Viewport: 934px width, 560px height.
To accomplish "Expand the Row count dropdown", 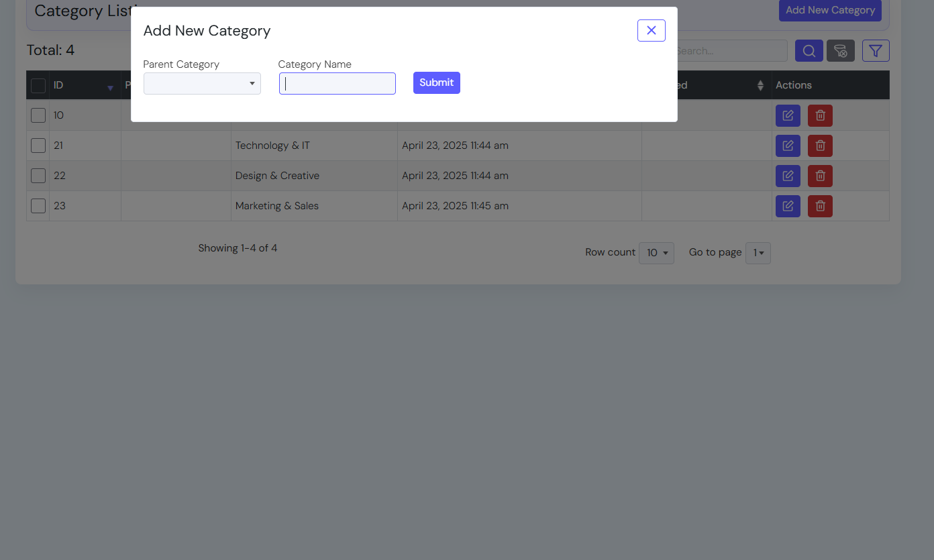I will click(x=656, y=253).
